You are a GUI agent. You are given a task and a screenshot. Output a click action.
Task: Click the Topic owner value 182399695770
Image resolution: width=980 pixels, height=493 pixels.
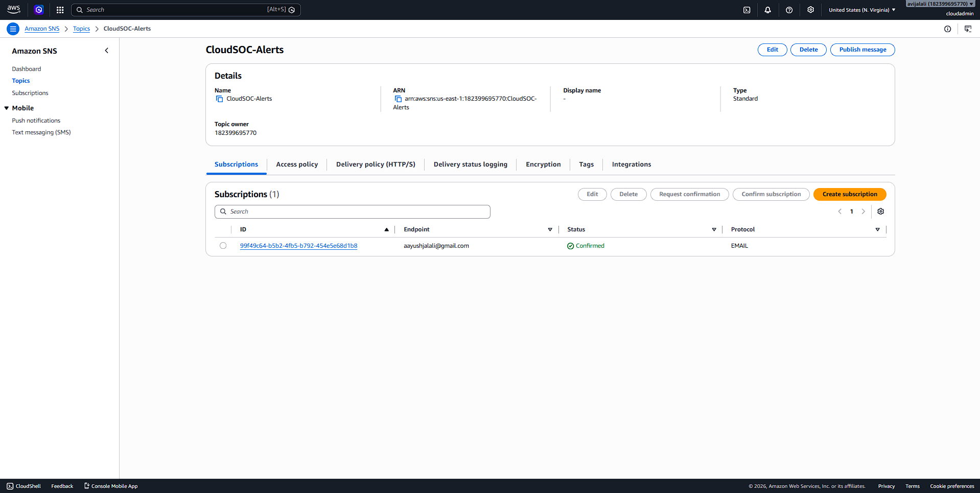236,133
